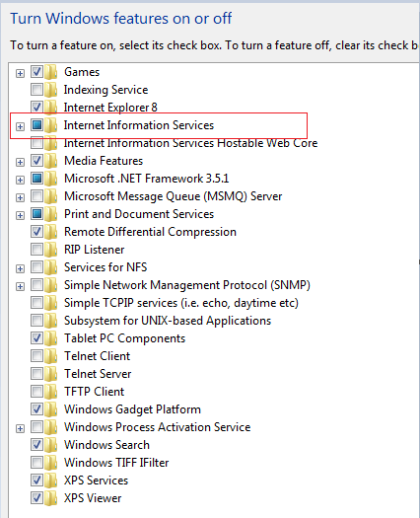Uncheck Remote Differential Compression checkbox

tap(36, 232)
